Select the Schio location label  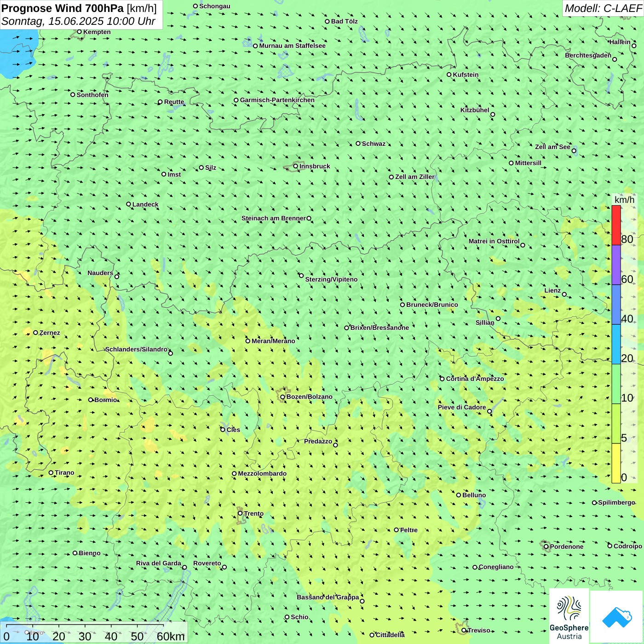pyautogui.click(x=299, y=617)
